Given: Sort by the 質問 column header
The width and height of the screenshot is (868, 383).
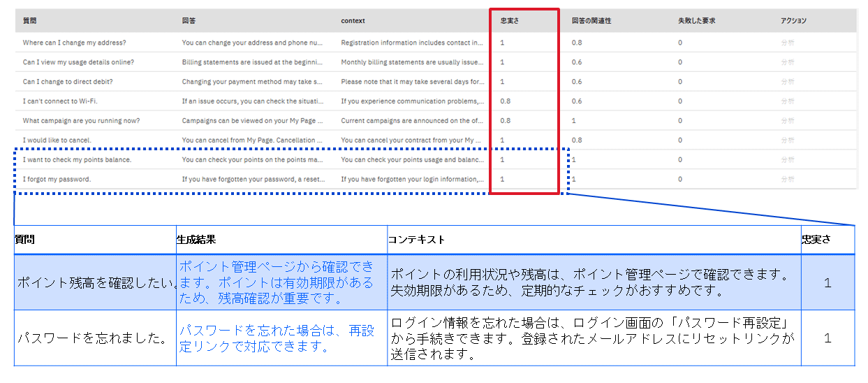Looking at the screenshot, I should (x=30, y=21).
